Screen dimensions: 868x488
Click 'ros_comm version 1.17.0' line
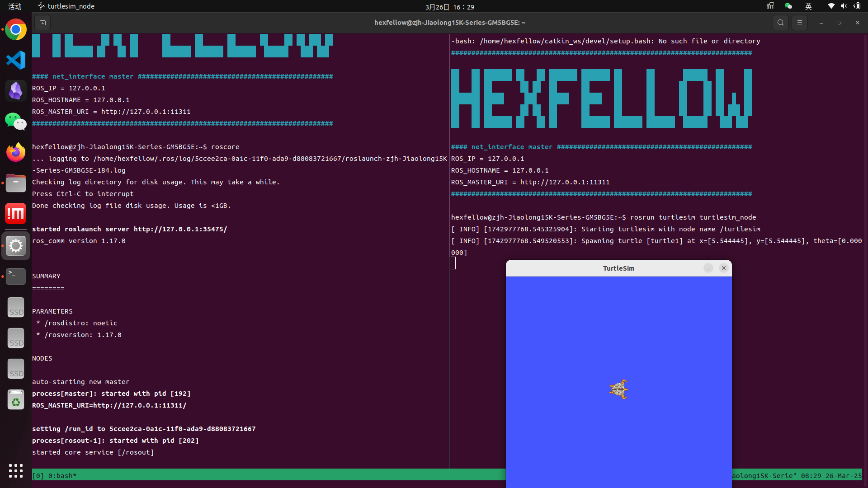(79, 241)
